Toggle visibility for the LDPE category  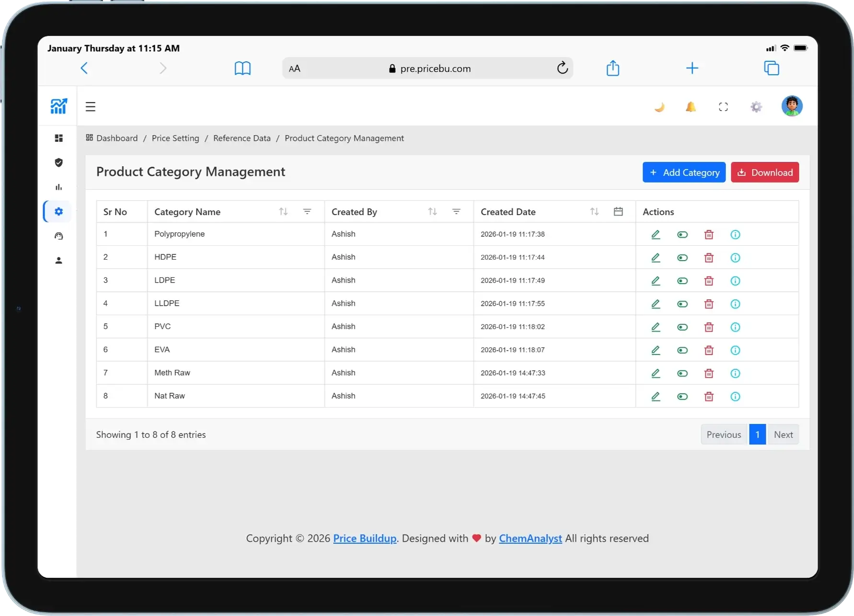682,281
